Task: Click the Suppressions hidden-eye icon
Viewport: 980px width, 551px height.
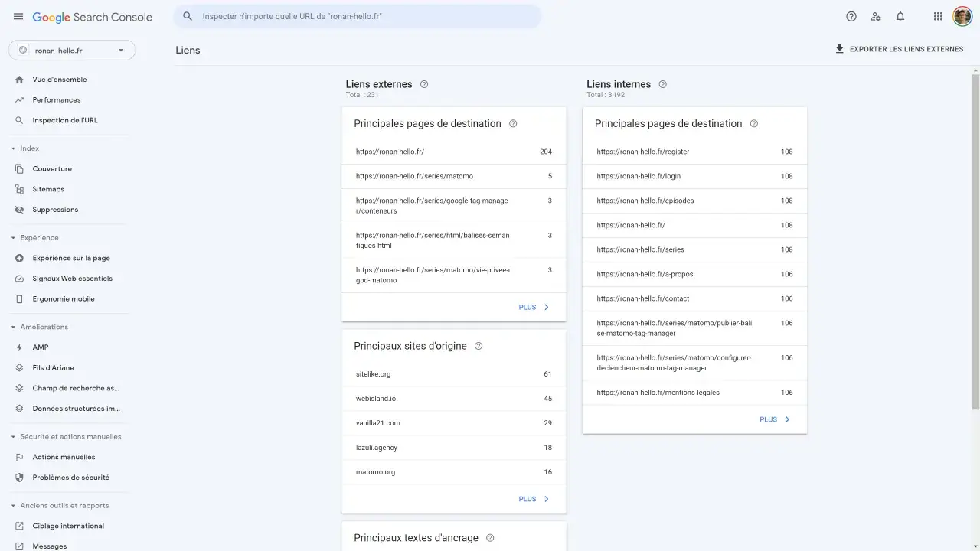Action: [19, 210]
